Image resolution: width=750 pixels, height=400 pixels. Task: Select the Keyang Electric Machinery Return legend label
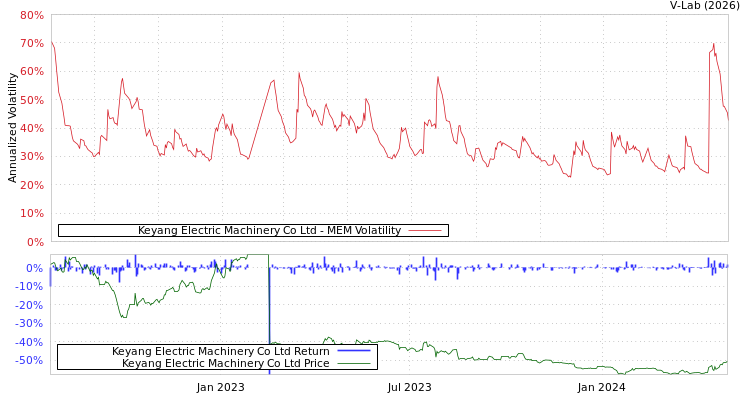coord(220,351)
